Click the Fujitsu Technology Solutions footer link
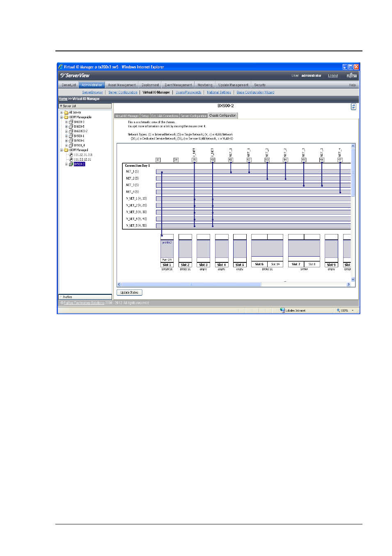 84,303
